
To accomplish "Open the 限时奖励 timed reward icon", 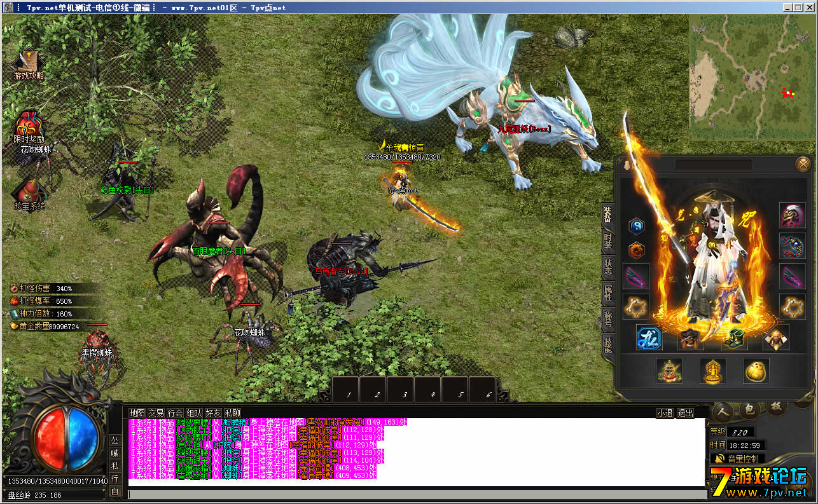I will (29, 125).
